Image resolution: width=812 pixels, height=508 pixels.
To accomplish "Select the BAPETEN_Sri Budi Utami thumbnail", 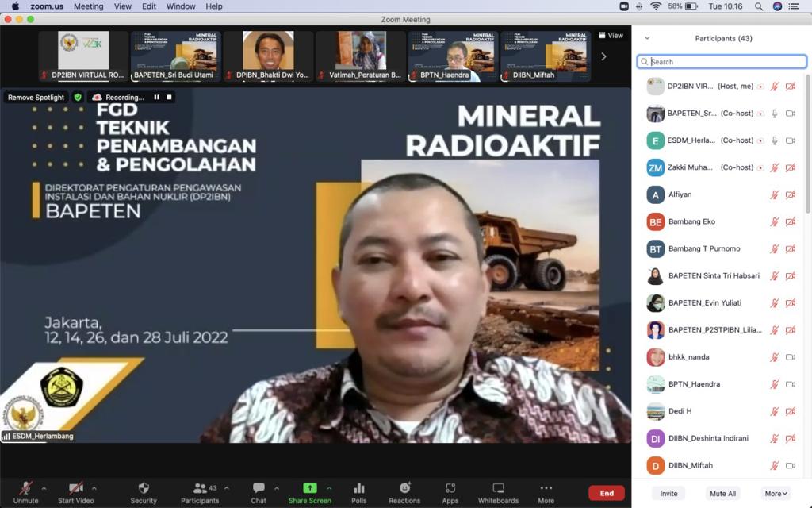I will (x=175, y=56).
